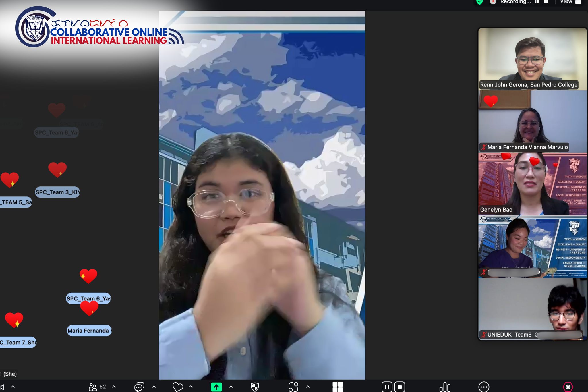Screen dimensions: 588x392
Task: Click the 'Genelyn Bao' name label
Action: click(x=496, y=210)
